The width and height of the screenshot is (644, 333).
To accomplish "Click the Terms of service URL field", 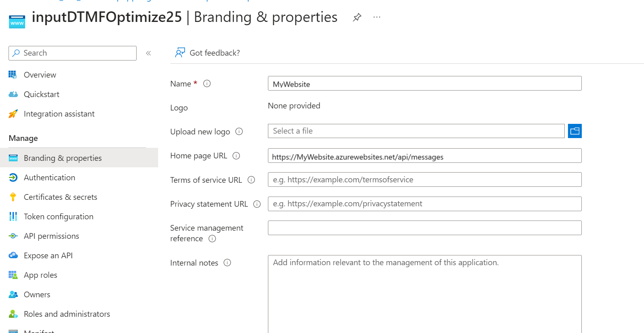I will (424, 179).
